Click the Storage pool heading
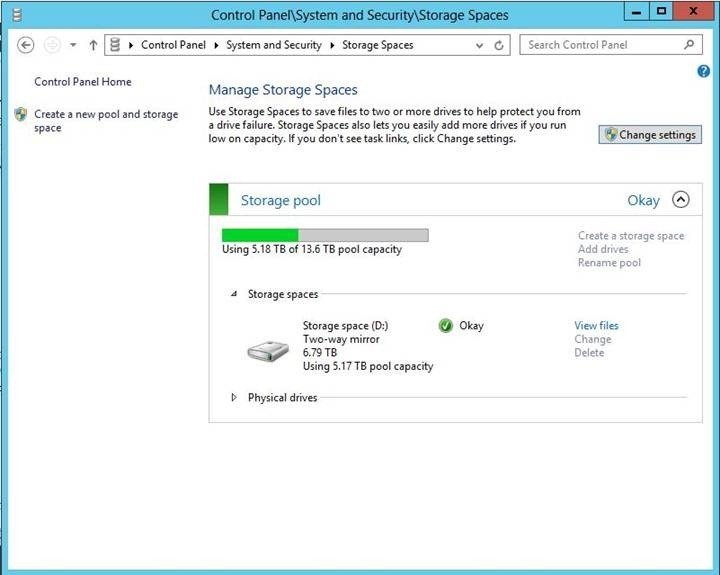720x575 pixels. [281, 200]
